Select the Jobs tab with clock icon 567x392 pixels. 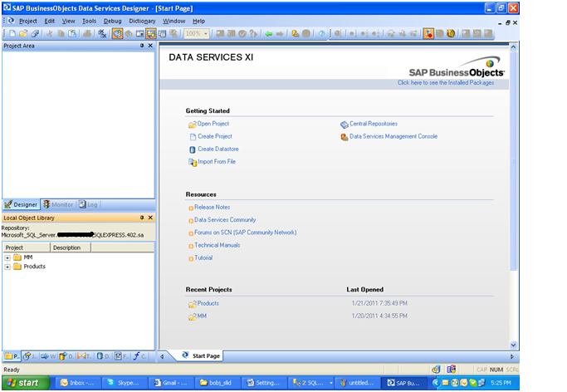coord(30,356)
